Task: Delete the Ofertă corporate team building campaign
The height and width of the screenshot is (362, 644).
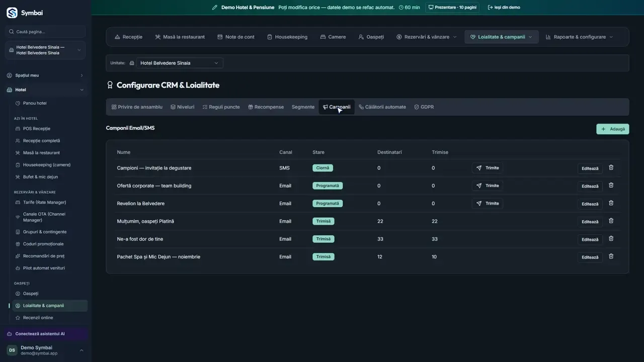Action: tap(611, 186)
